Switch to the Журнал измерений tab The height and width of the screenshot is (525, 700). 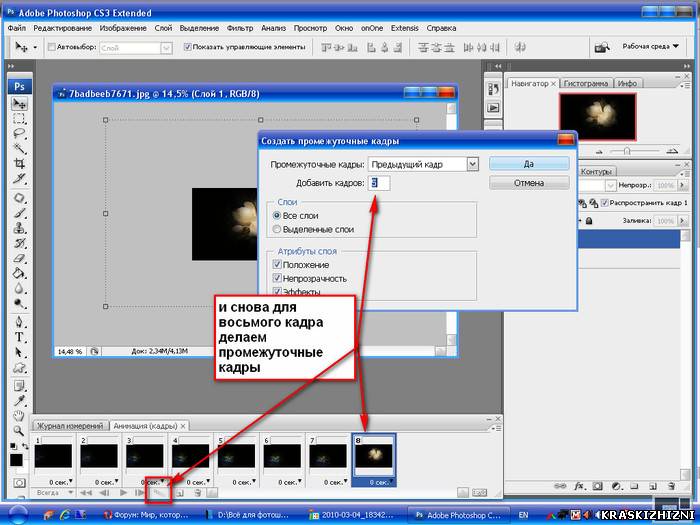click(70, 426)
